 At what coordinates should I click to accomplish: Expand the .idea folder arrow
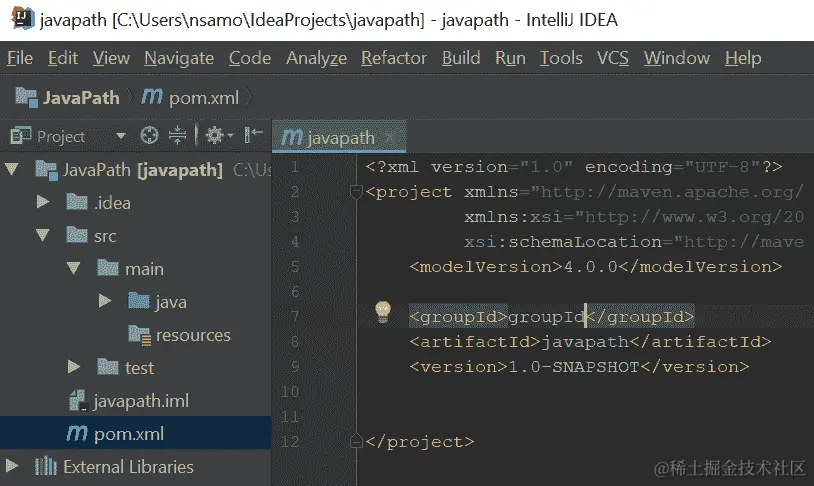click(43, 201)
